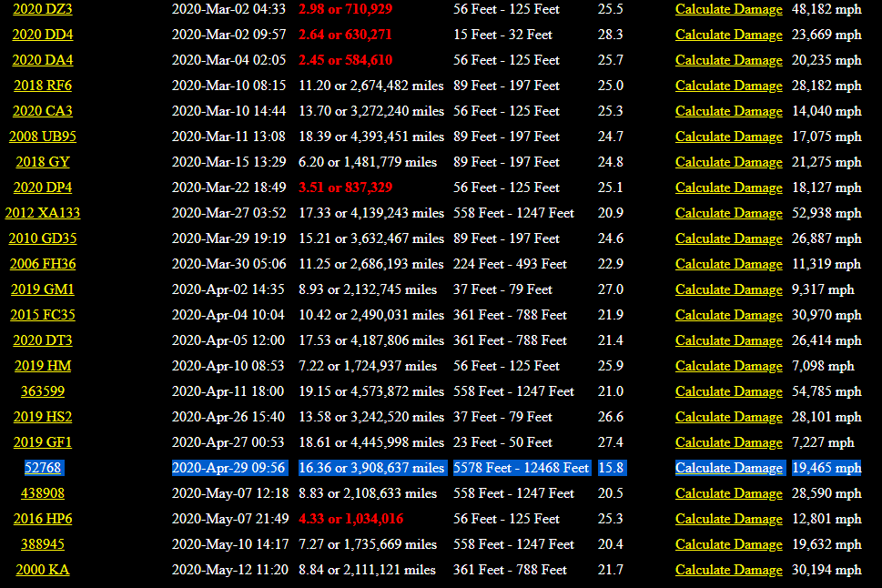Open the 2019 GF1 asteroid link
Viewport: 882px width, 588px height.
pos(43,442)
